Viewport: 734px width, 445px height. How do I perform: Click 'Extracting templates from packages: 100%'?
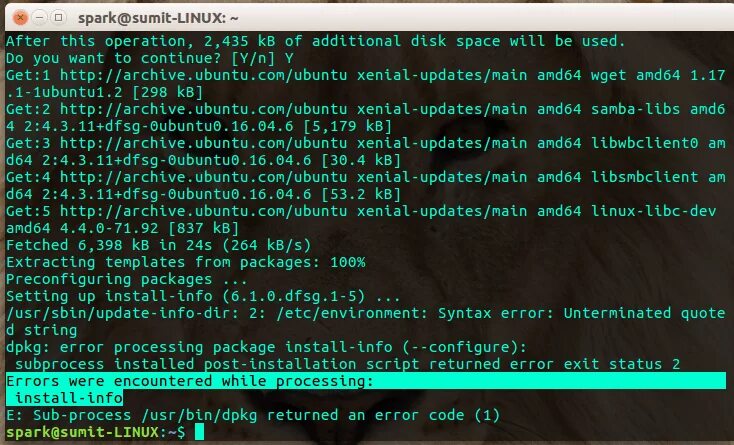pyautogui.click(x=185, y=262)
